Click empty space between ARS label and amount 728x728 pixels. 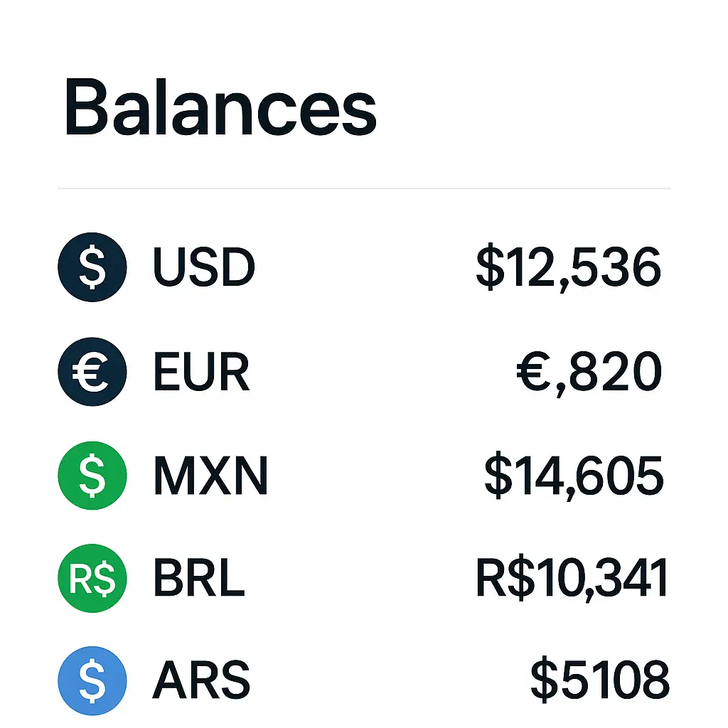(x=387, y=680)
